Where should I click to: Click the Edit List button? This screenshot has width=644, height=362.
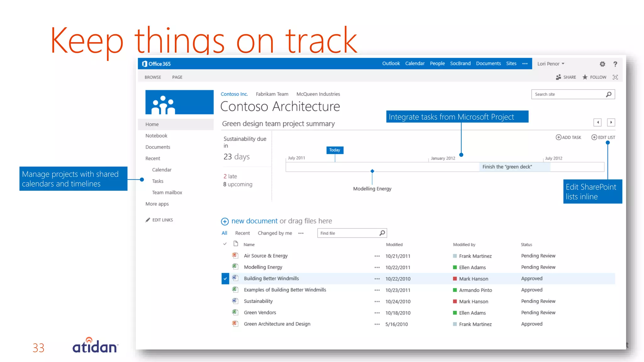click(603, 137)
